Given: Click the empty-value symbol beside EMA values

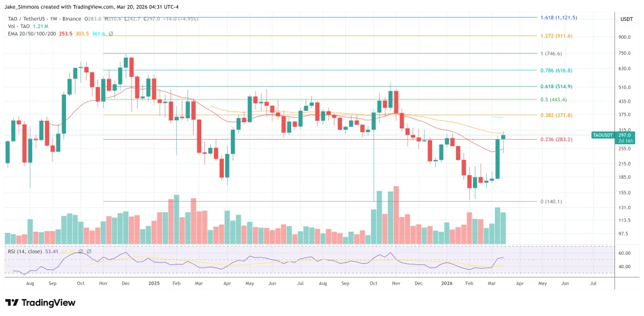Looking at the screenshot, I should [x=111, y=33].
